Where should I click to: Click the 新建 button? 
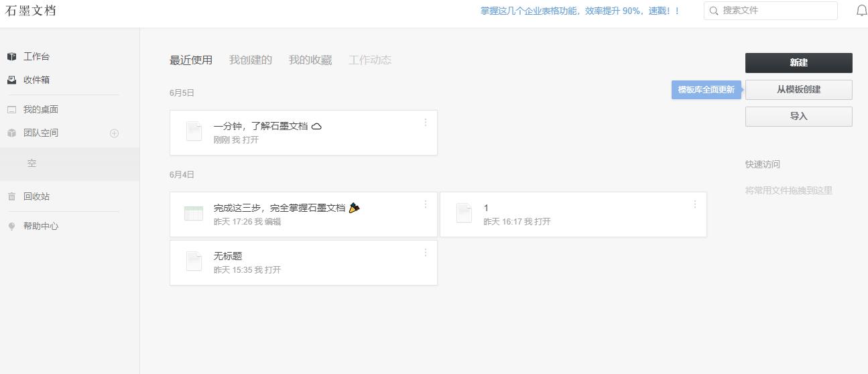(x=798, y=63)
